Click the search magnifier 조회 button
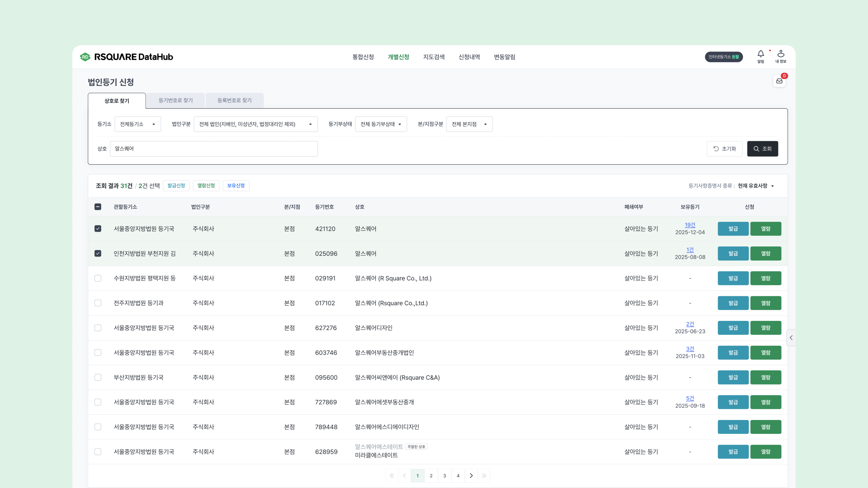Image resolution: width=868 pixels, height=488 pixels. (x=762, y=148)
